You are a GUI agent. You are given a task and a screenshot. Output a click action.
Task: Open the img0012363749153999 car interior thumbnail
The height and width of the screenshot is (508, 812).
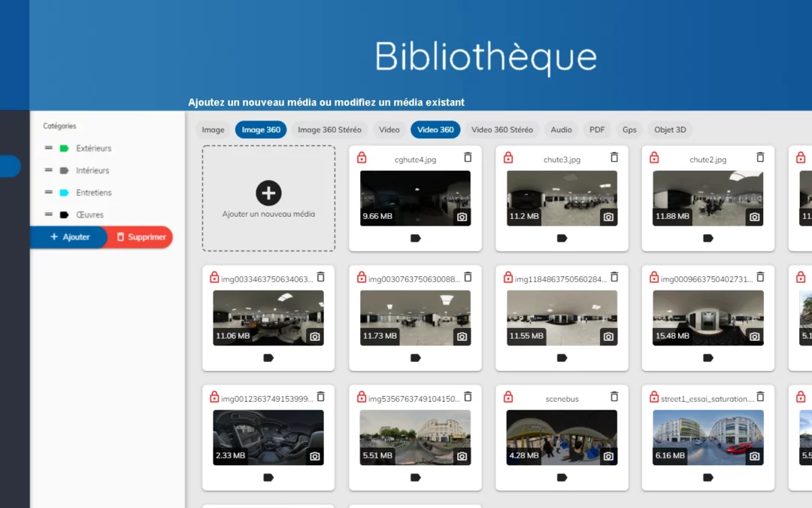click(268, 437)
